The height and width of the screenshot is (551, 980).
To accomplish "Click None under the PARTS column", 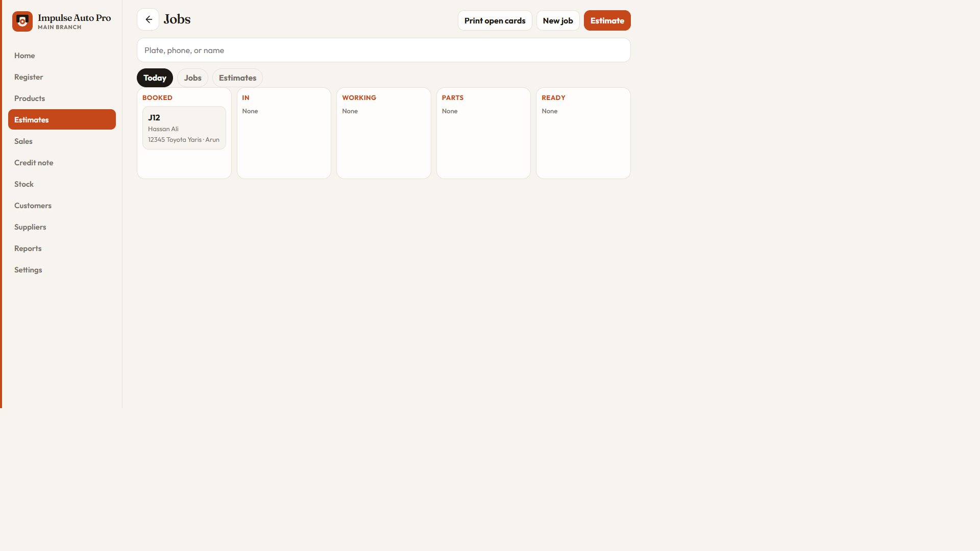I will (450, 111).
